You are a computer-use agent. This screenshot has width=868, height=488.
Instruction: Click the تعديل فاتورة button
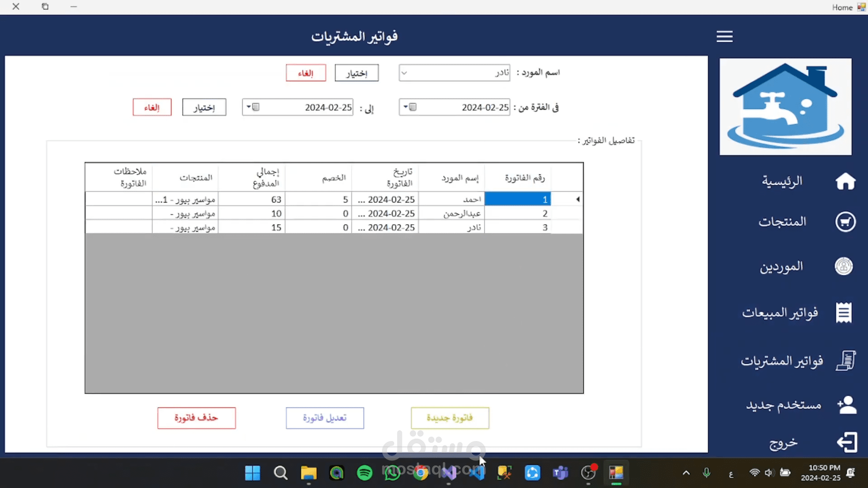pos(325,418)
